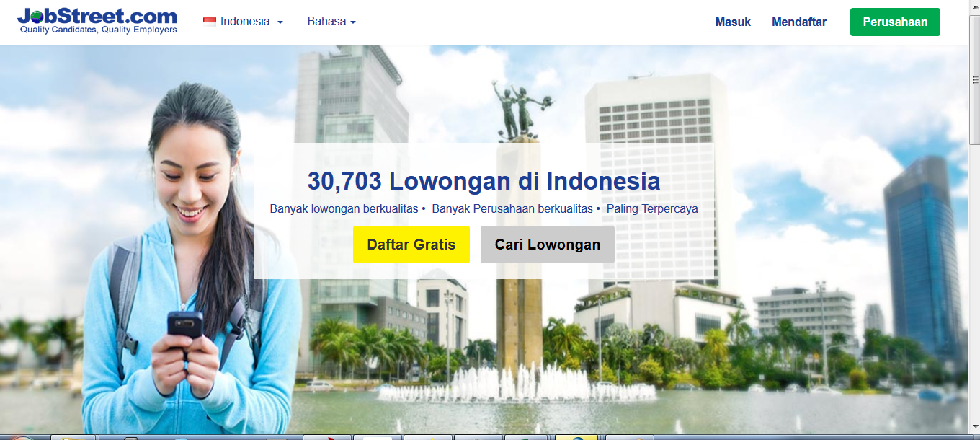Click the vertical scrollbar thumb

[974, 79]
